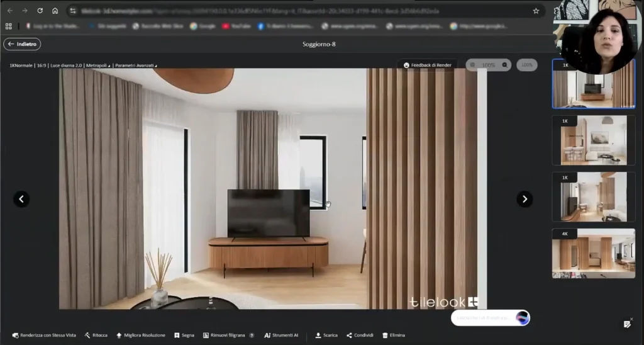Open the Facebook bookmark
The width and height of the screenshot is (644, 345).
tap(285, 26)
